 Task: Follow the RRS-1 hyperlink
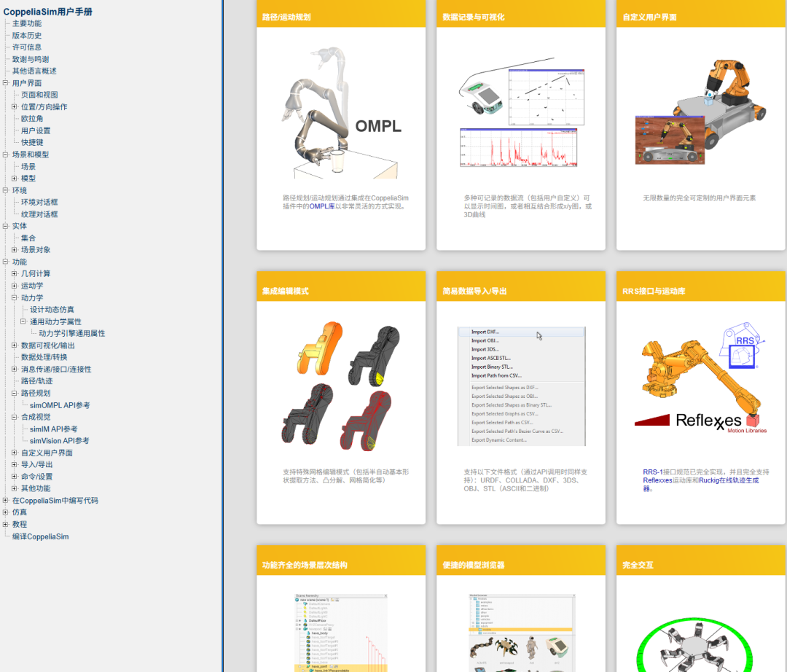[x=653, y=472]
